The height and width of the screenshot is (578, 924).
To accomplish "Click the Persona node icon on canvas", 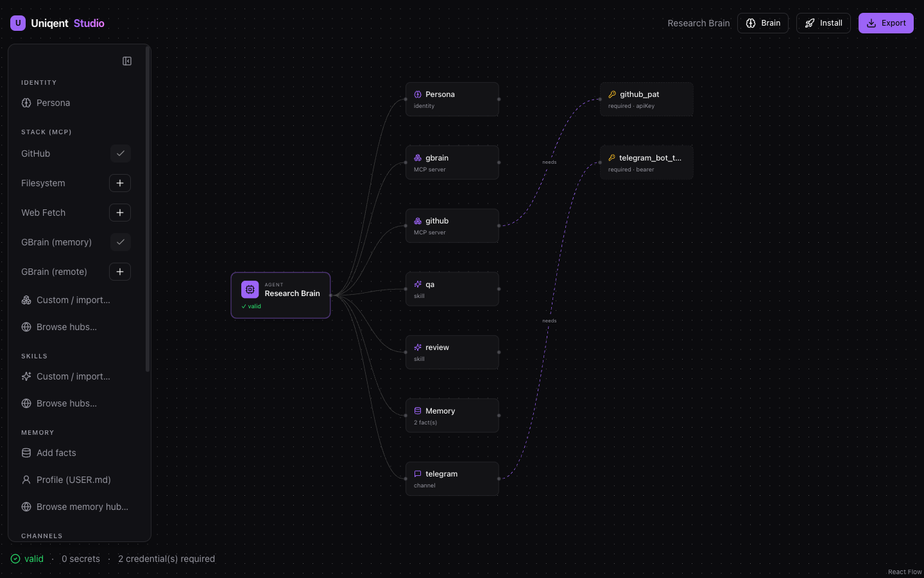I will click(x=418, y=94).
